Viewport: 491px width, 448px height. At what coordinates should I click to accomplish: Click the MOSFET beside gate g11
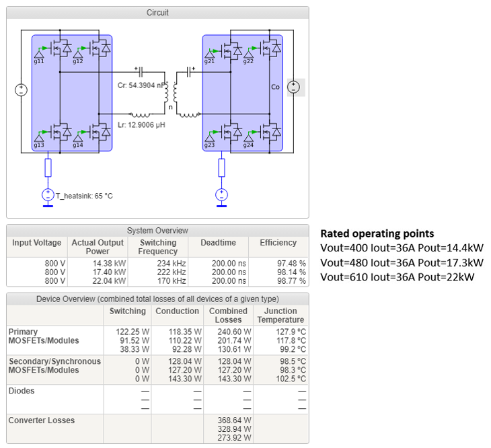pyautogui.click(x=61, y=48)
